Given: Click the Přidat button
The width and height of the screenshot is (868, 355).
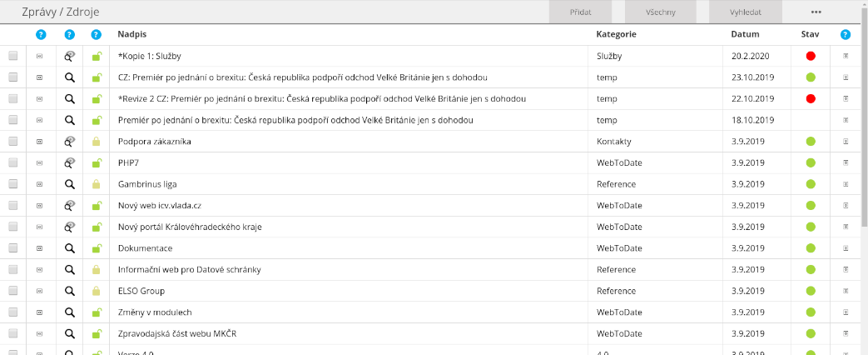Looking at the screenshot, I should coord(580,12).
